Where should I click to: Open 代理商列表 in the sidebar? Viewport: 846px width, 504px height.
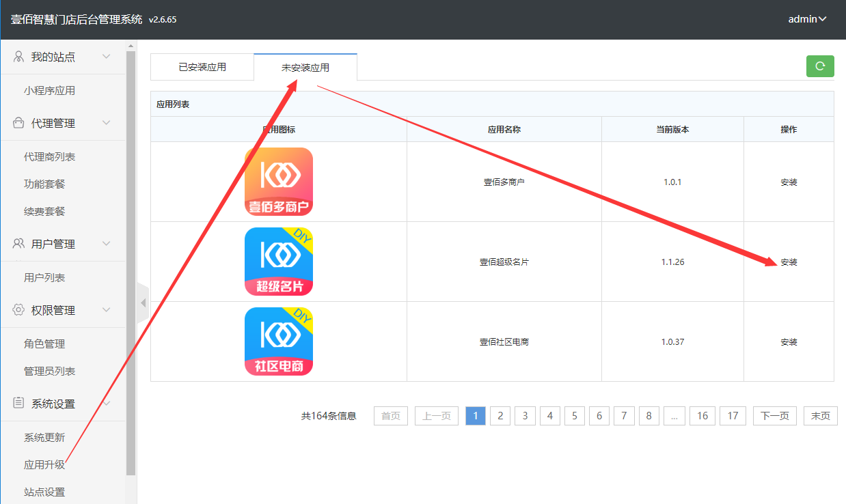coord(49,157)
